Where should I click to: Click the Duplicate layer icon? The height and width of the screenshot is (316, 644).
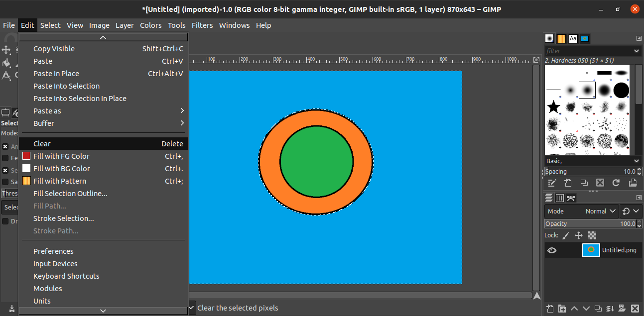click(599, 308)
